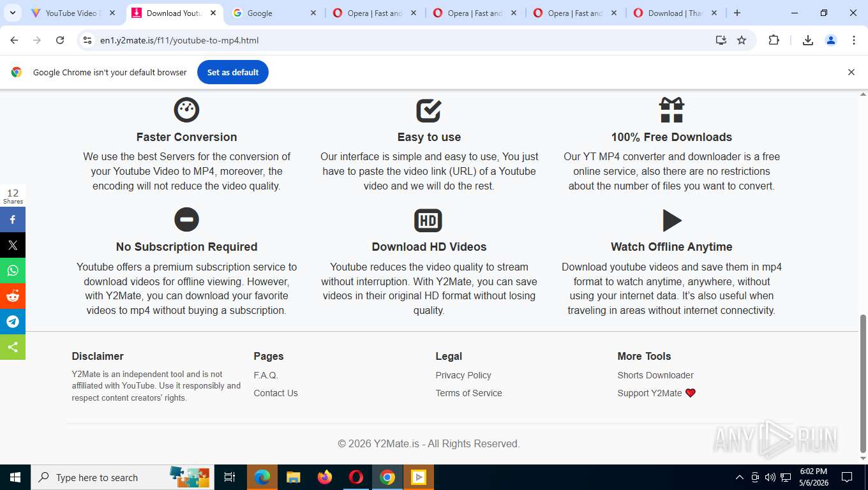The height and width of the screenshot is (490, 868).
Task: Click the © 2026 Y2Mate.is copyright text
Action: click(429, 443)
